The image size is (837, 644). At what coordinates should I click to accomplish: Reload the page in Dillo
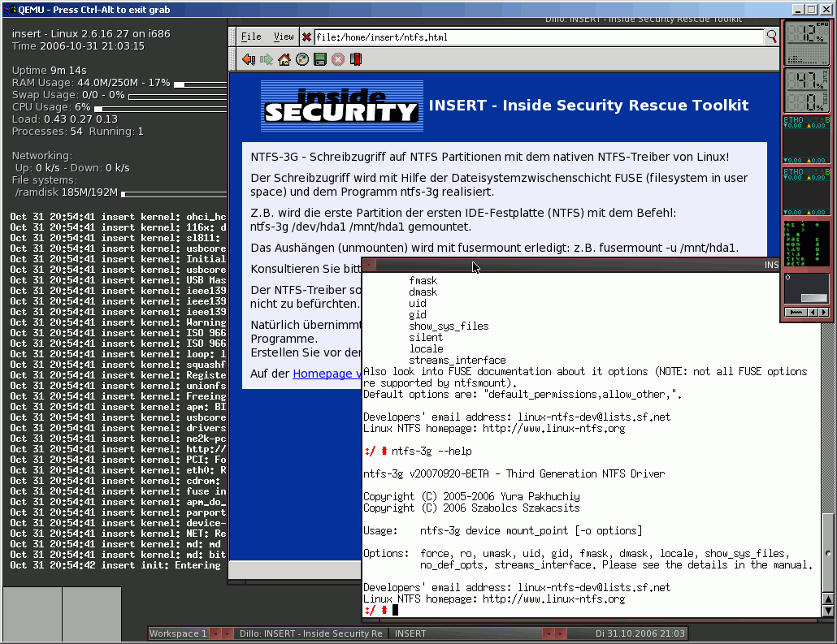302,59
